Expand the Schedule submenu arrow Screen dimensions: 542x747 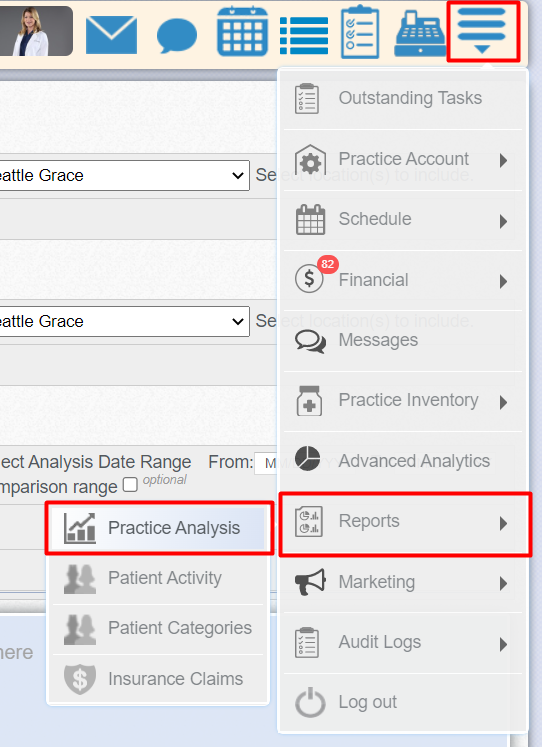tap(503, 221)
